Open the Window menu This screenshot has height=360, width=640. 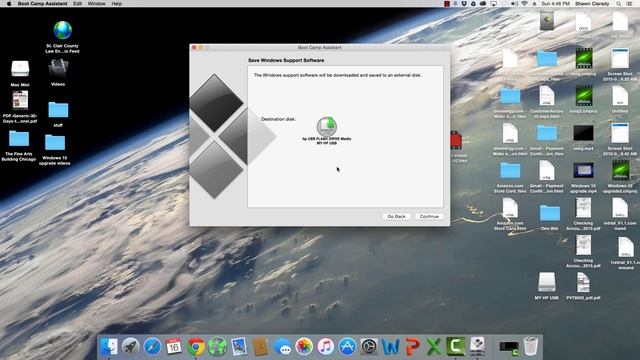(97, 4)
